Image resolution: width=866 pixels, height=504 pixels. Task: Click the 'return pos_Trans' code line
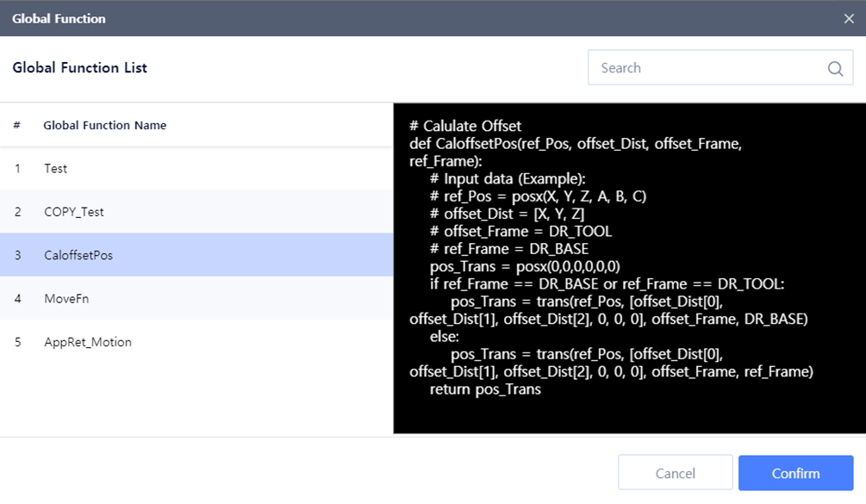click(x=485, y=389)
